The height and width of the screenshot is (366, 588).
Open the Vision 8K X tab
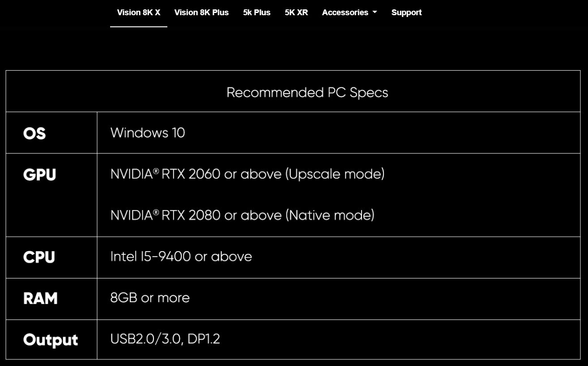coord(139,13)
